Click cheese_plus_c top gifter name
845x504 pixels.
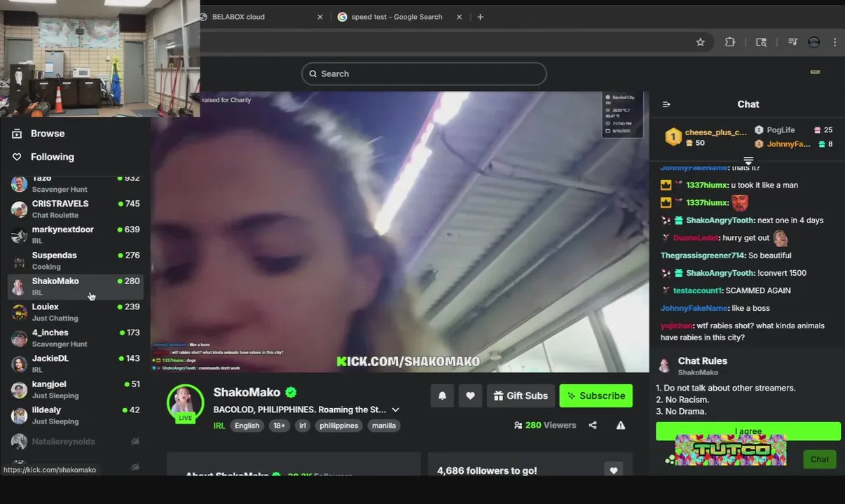tap(716, 132)
